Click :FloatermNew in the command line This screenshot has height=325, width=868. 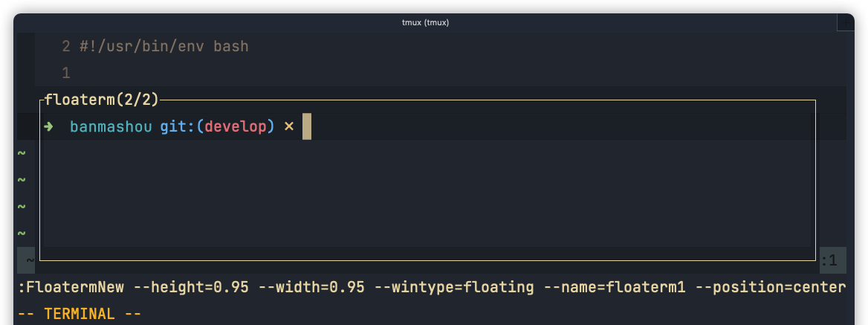click(x=71, y=287)
